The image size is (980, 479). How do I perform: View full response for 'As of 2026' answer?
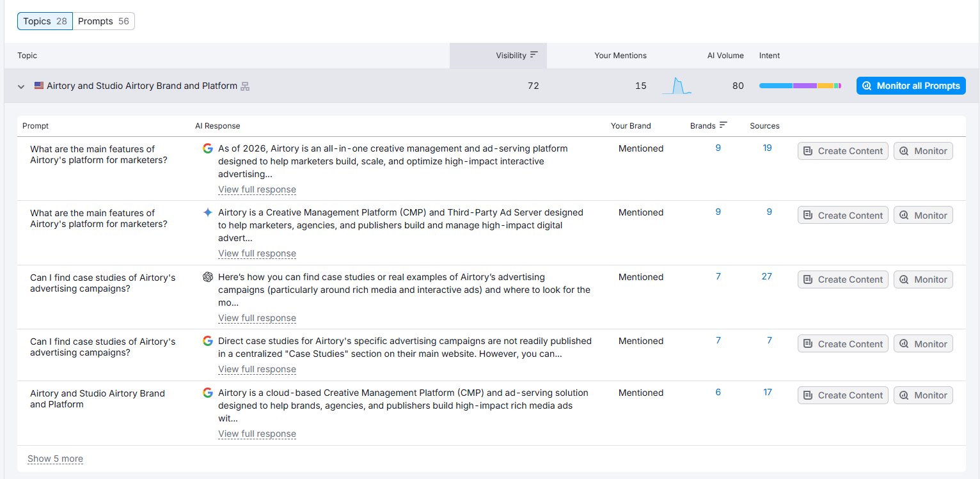257,189
